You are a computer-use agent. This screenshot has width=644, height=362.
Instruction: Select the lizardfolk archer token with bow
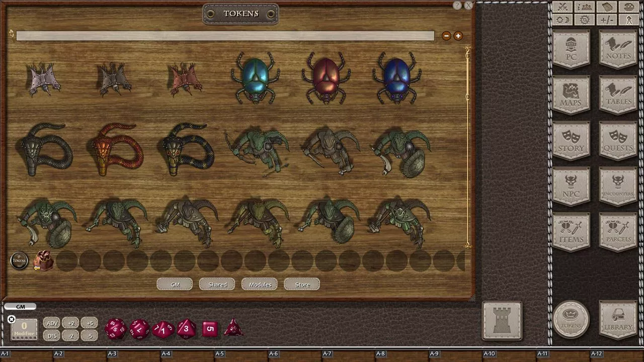(x=257, y=151)
